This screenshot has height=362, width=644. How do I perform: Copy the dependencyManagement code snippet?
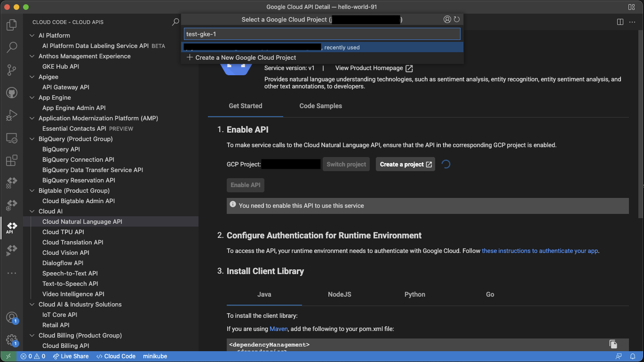click(x=613, y=344)
